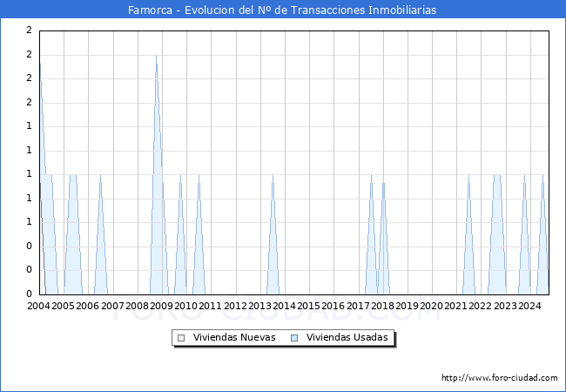Click the 2010 x-axis label

click(185, 306)
